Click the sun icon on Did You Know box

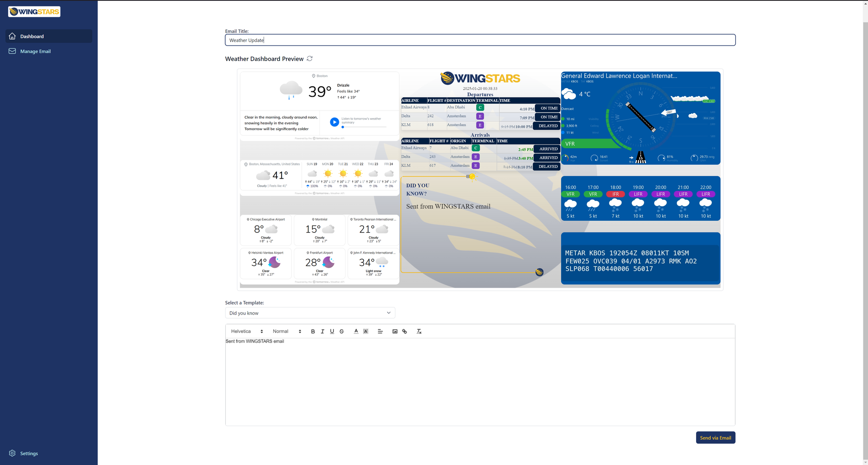(x=472, y=177)
